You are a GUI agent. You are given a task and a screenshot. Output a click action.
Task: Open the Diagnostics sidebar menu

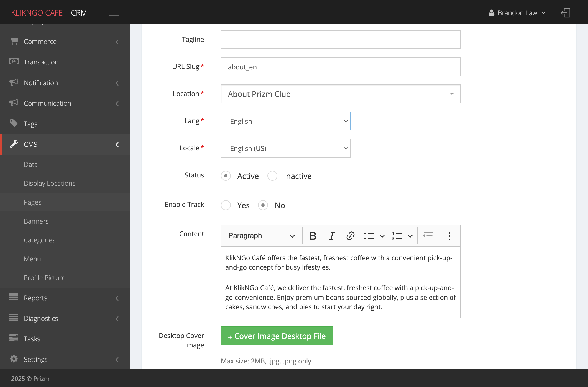65,318
